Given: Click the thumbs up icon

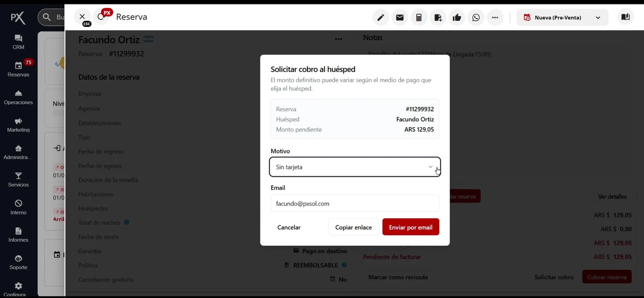Looking at the screenshot, I should (457, 17).
